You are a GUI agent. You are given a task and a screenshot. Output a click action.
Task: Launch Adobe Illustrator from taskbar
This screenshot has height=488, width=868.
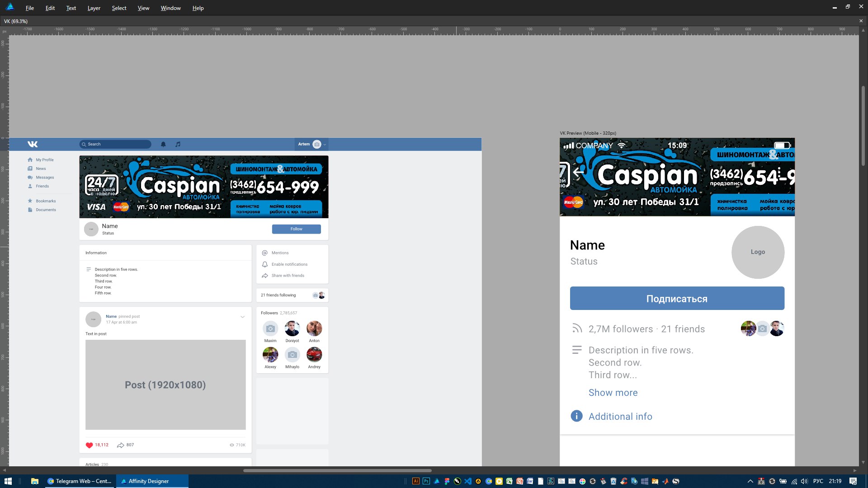tap(415, 481)
